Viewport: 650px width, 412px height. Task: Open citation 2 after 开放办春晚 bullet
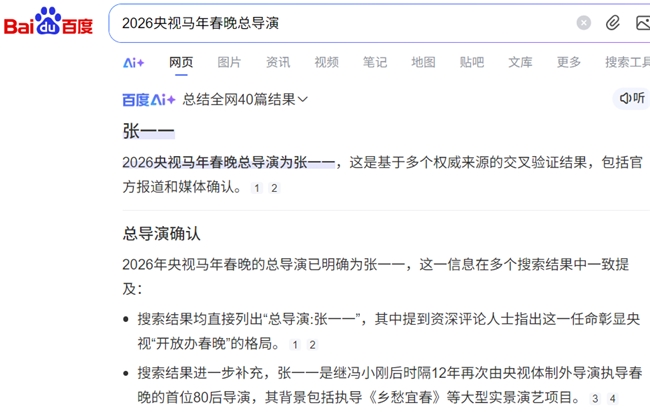[312, 345]
